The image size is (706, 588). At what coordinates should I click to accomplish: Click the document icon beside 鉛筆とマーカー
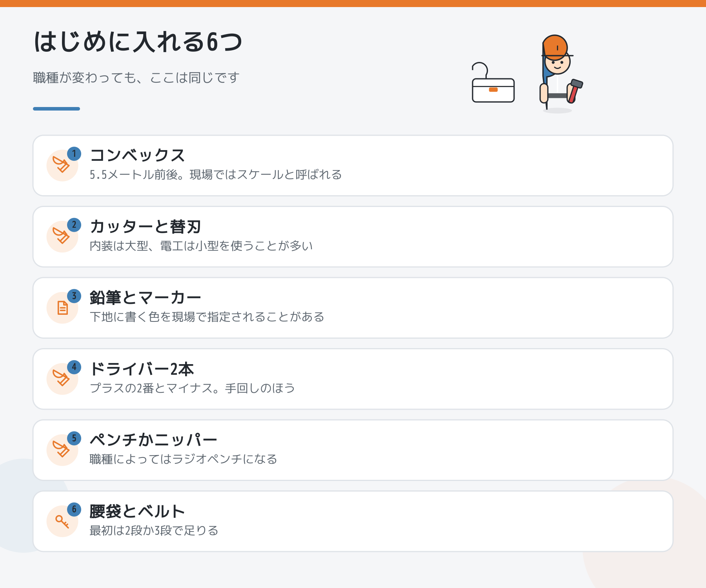click(62, 308)
